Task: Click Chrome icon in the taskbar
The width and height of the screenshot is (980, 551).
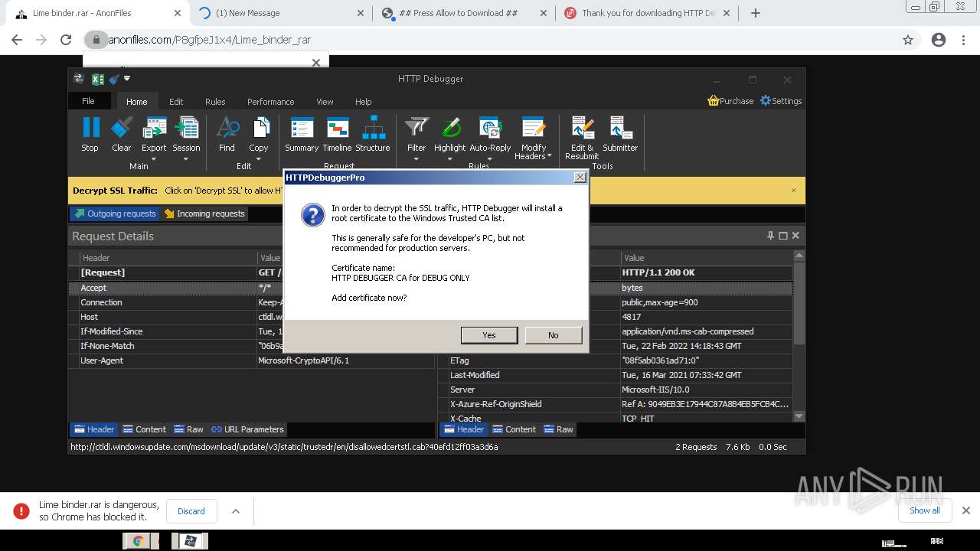Action: pos(139,541)
